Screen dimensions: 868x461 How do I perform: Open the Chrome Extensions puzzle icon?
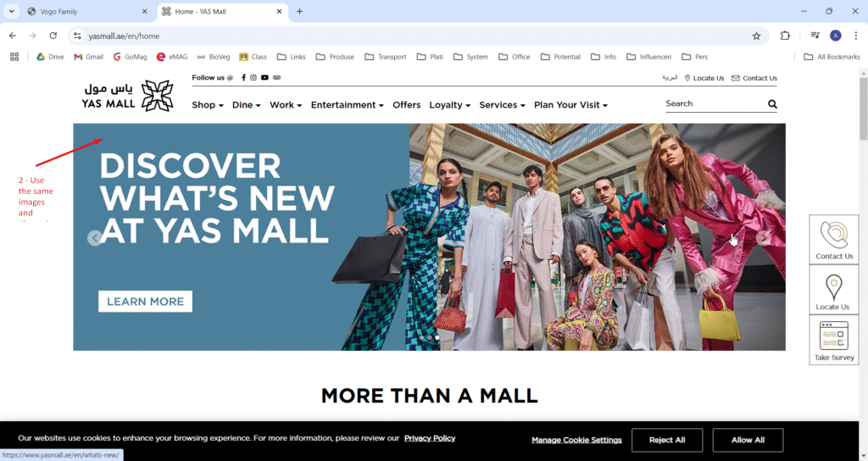785,36
